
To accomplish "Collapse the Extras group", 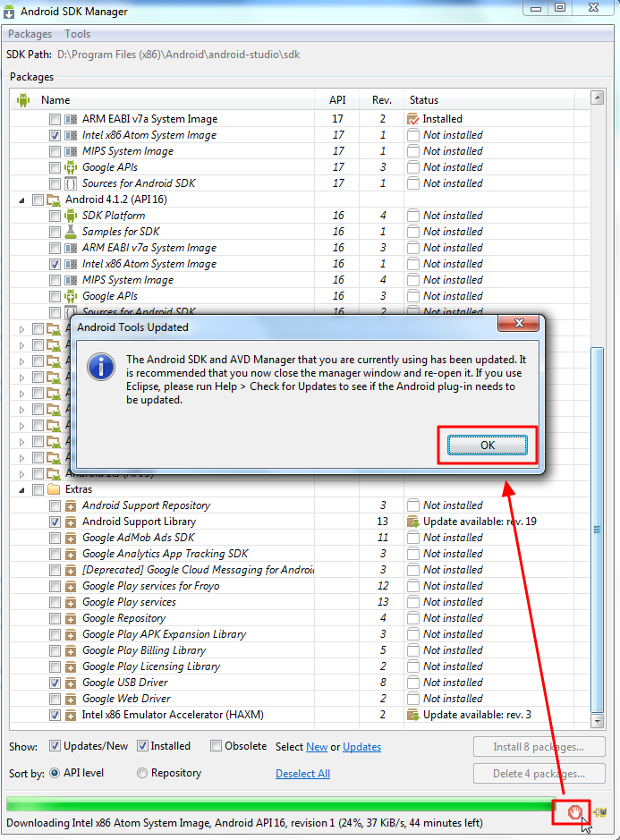I will click(21, 490).
